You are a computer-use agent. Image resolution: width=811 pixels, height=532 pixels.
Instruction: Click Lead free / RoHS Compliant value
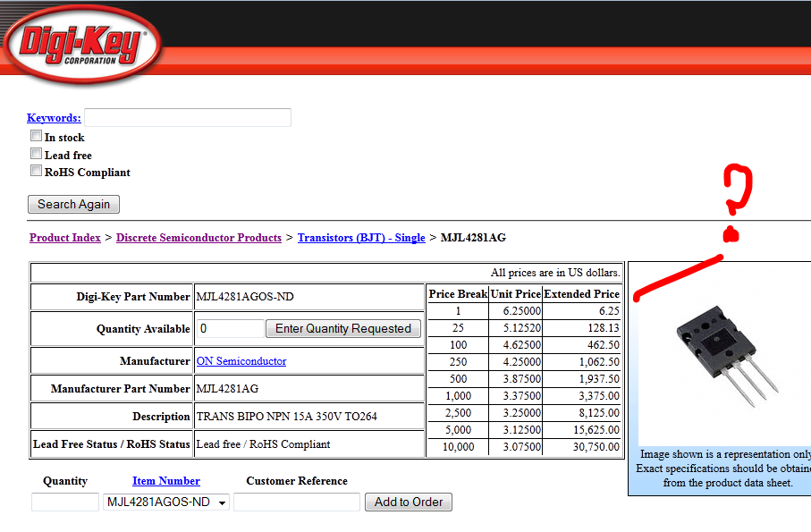tap(263, 444)
